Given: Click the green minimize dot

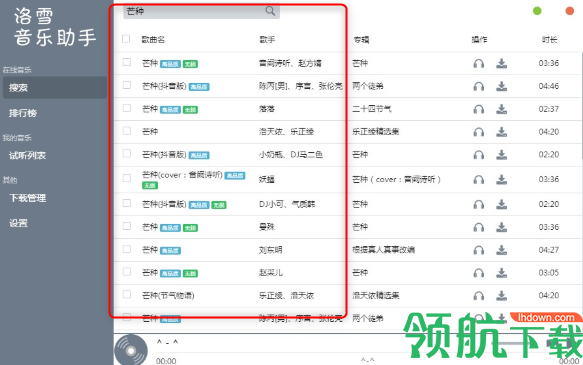Looking at the screenshot, I should click(537, 11).
